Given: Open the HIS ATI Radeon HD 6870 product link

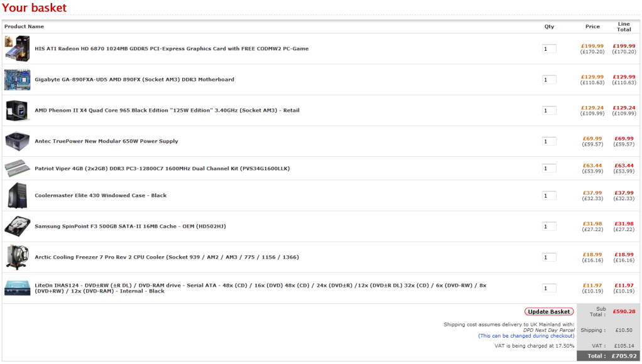Looking at the screenshot, I should coord(171,49).
